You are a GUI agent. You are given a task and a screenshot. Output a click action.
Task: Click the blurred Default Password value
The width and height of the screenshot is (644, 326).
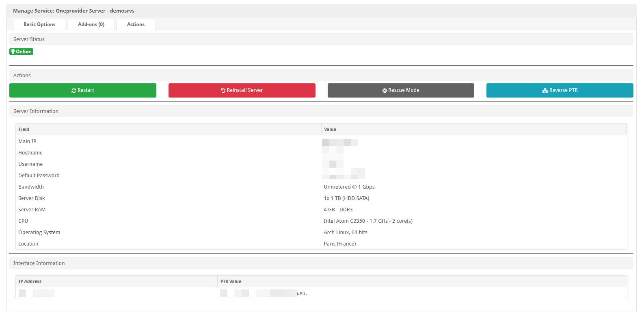click(344, 174)
